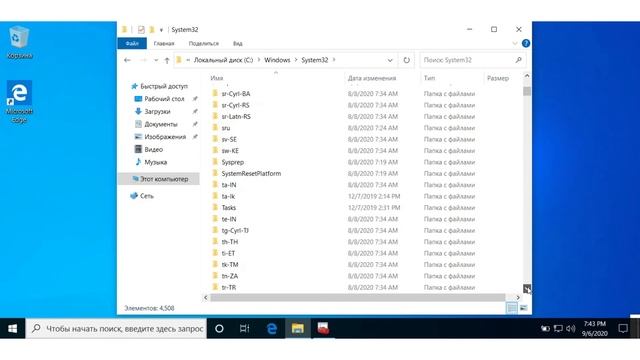Select the sw-KE folder
The width and height of the screenshot is (640, 360).
pos(230,151)
